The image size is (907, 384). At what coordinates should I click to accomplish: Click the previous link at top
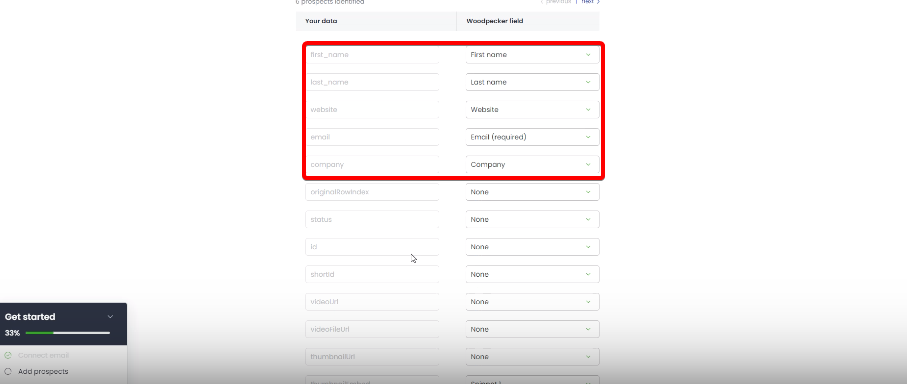(x=555, y=2)
